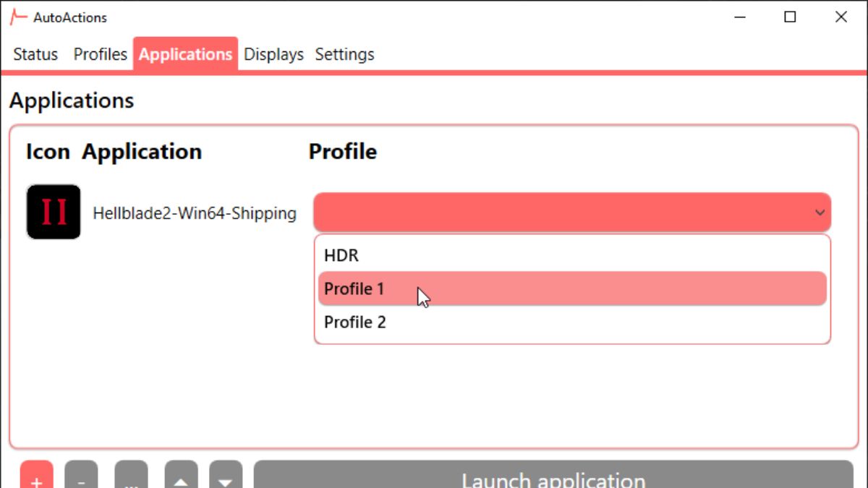Open the Settings tab
Screen dimensions: 868x488
pos(344,54)
